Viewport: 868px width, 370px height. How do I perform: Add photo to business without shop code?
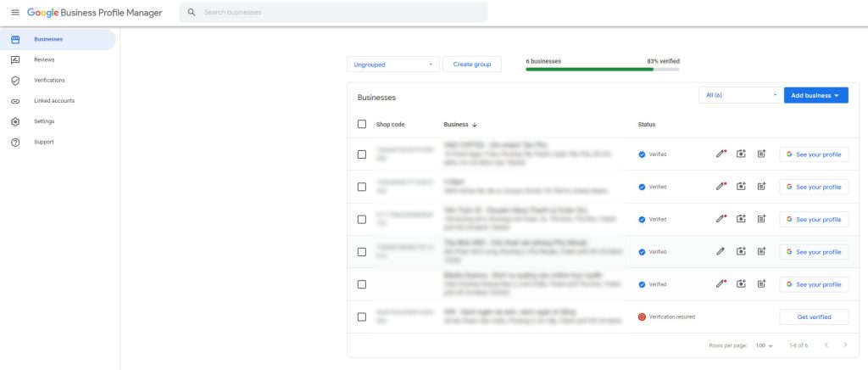(x=741, y=284)
